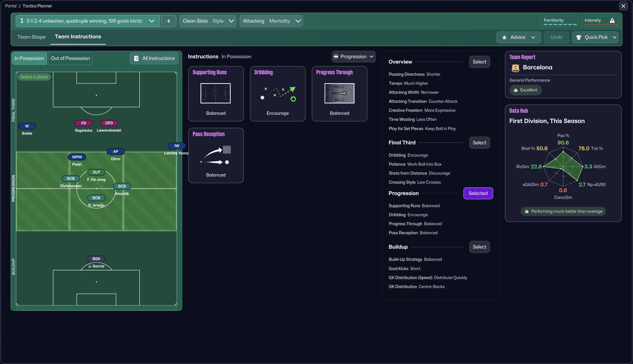Select the W role badge for Balde
The height and width of the screenshot is (364, 633).
pyautogui.click(x=27, y=126)
